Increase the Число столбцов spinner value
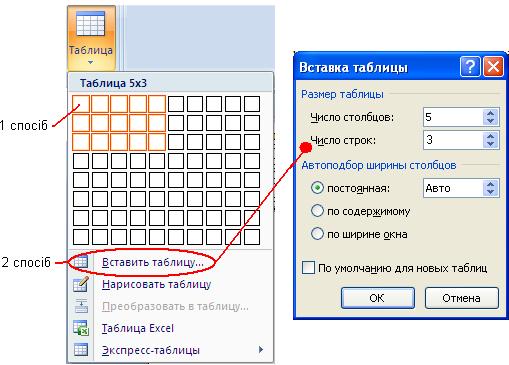Image resolution: width=509 pixels, height=365 pixels. (x=490, y=113)
